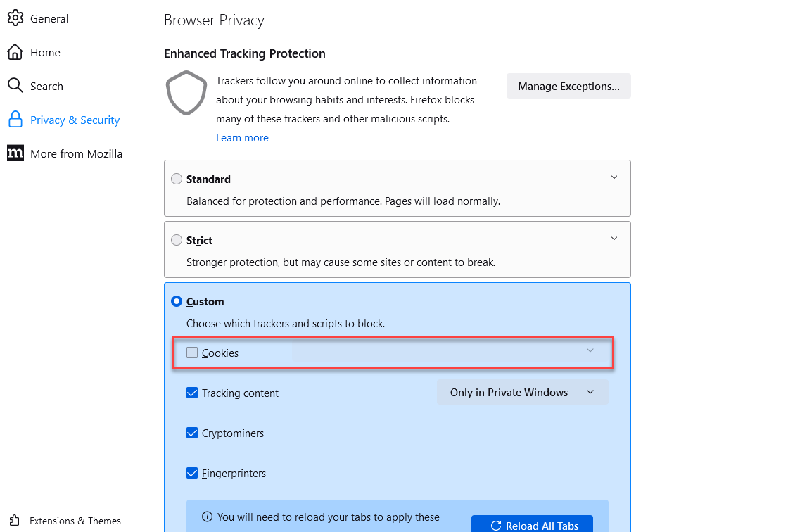Viewport: 788px width, 532px height.
Task: Open the Learn more link
Action: coord(242,137)
